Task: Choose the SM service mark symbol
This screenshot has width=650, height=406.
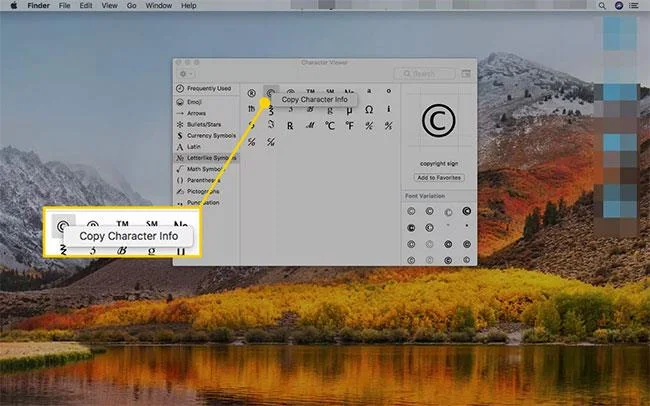Action: tap(330, 91)
